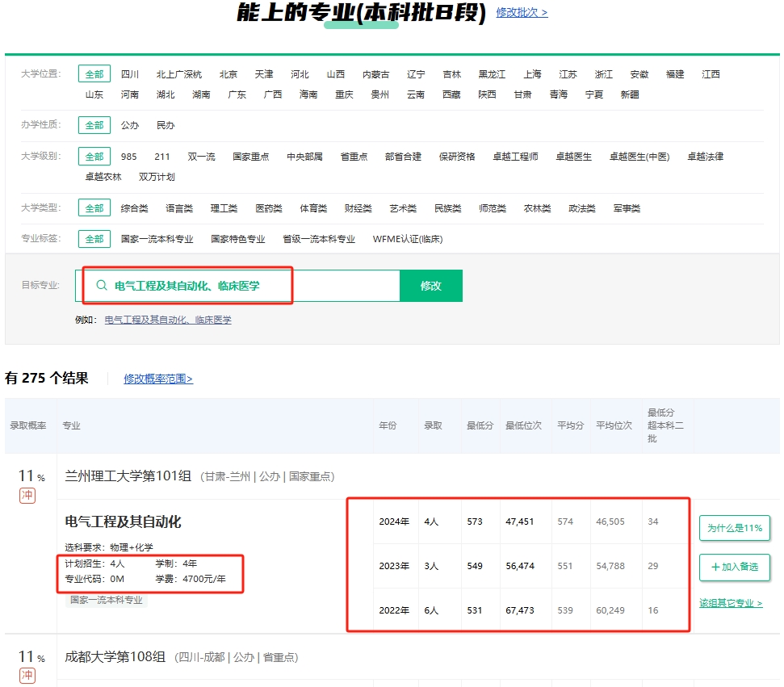This screenshot has width=784, height=687.
Task: Open 为什么是11% explanation
Action: pos(734,528)
